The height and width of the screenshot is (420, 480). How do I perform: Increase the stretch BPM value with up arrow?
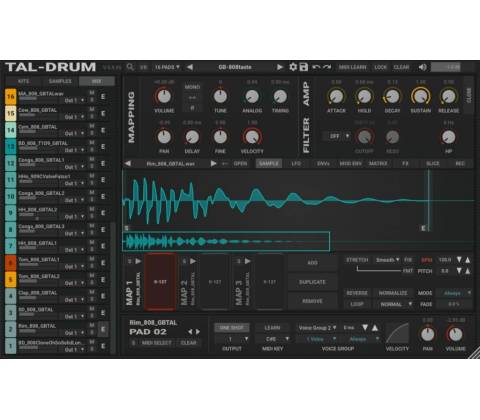coord(468,260)
